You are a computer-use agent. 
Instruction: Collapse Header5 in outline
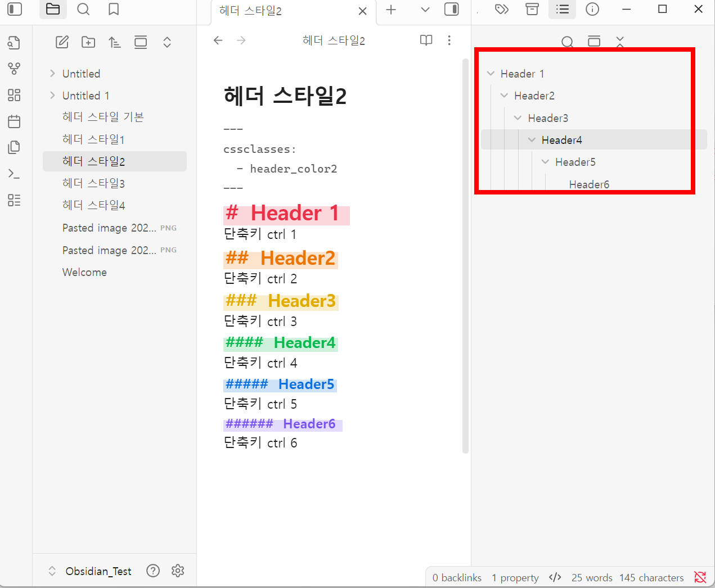click(x=546, y=162)
